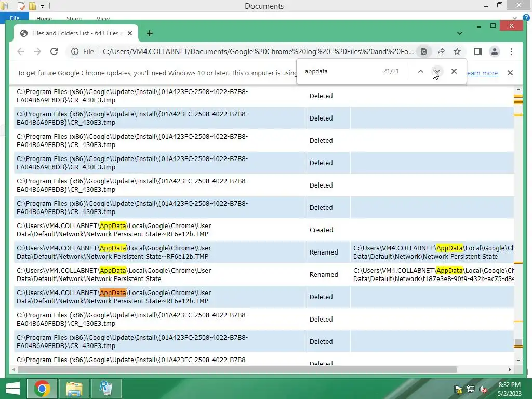This screenshot has height=399, width=532.
Task: Open the Recycle Bin taskbar icon
Action: click(106, 389)
